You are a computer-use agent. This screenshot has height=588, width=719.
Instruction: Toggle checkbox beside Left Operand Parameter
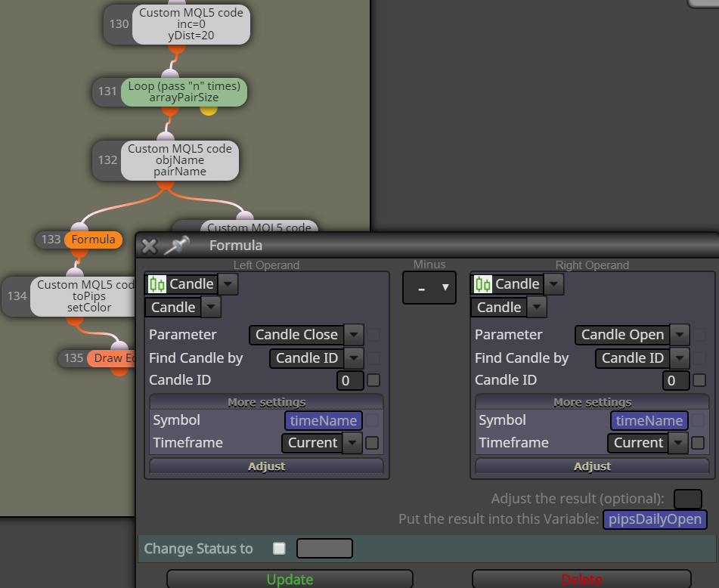tap(373, 335)
